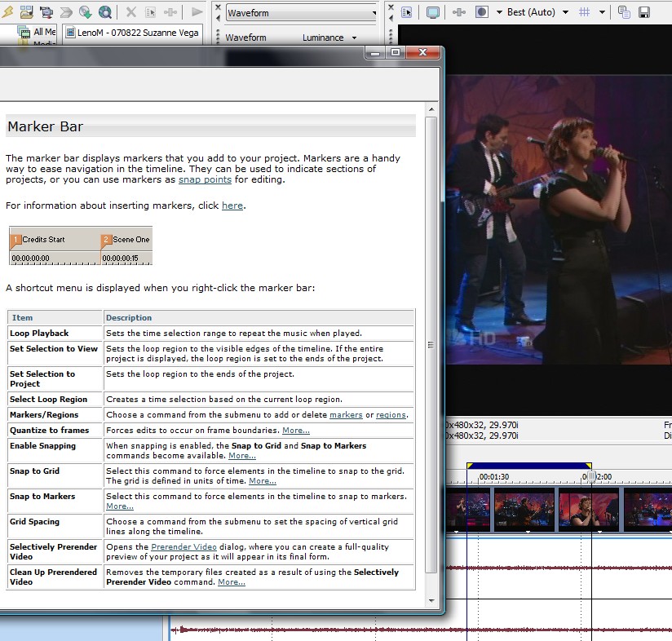The image size is (672, 641).
Task: Click the help window vertical scrollbar thumb
Action: pyautogui.click(x=431, y=344)
